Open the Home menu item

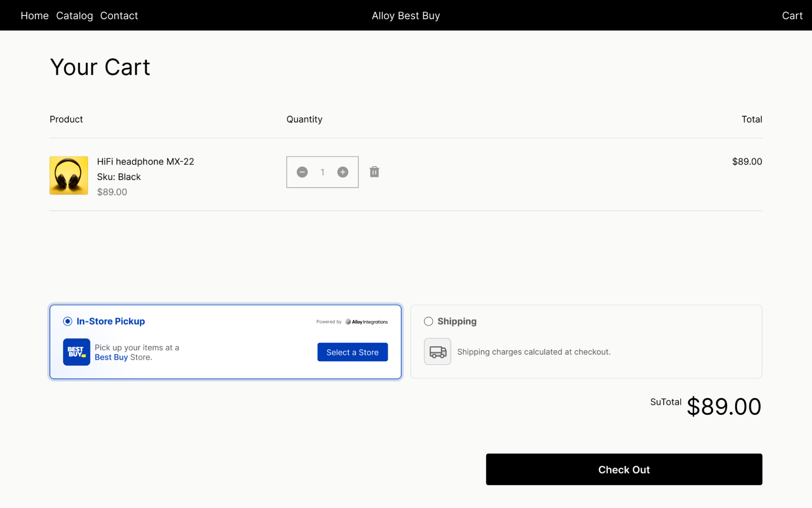point(35,15)
